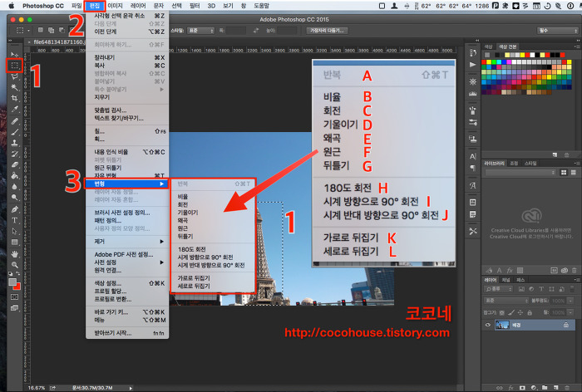Switch to the 채널 tab
Viewport: 582px width, 392px height.
[506, 280]
